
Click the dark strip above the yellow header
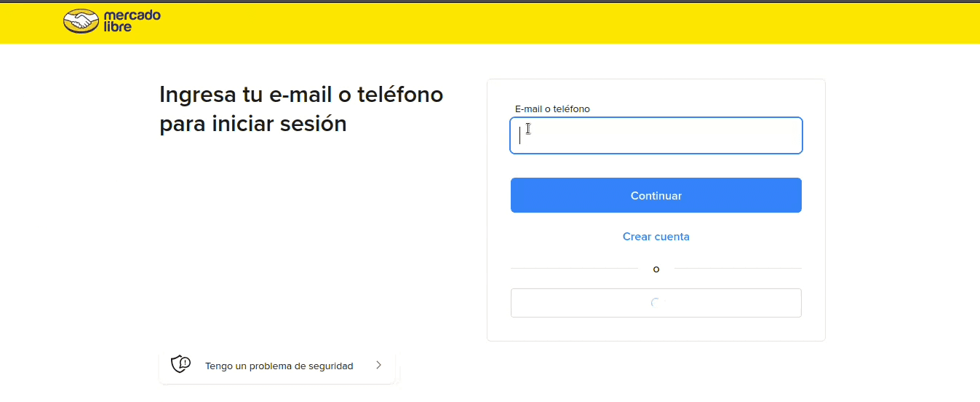coord(490,1)
